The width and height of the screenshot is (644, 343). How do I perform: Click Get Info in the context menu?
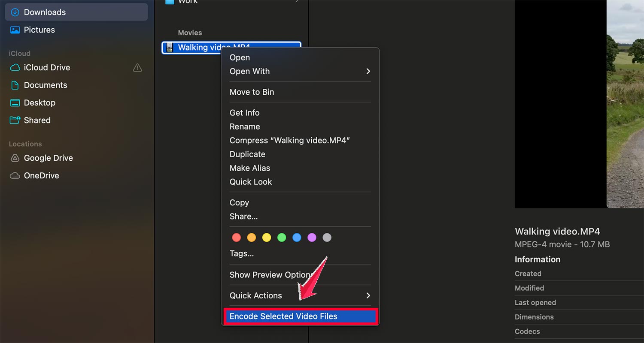click(x=244, y=112)
